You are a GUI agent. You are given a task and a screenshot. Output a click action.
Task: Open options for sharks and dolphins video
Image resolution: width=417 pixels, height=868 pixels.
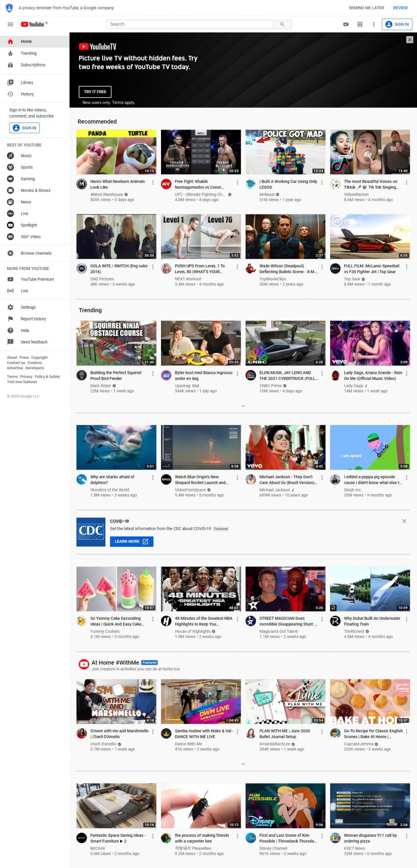pos(153,477)
